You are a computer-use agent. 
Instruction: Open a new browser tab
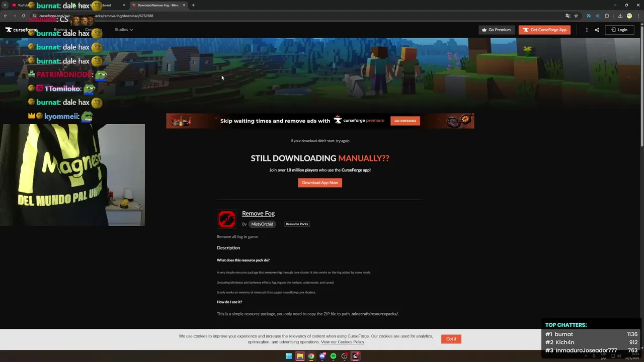[x=193, y=5]
